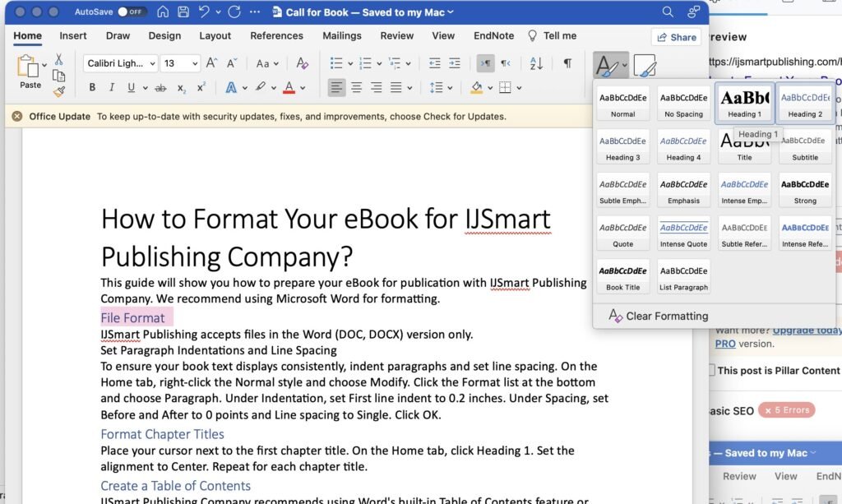
Task: Select center alignment
Action: 357,87
